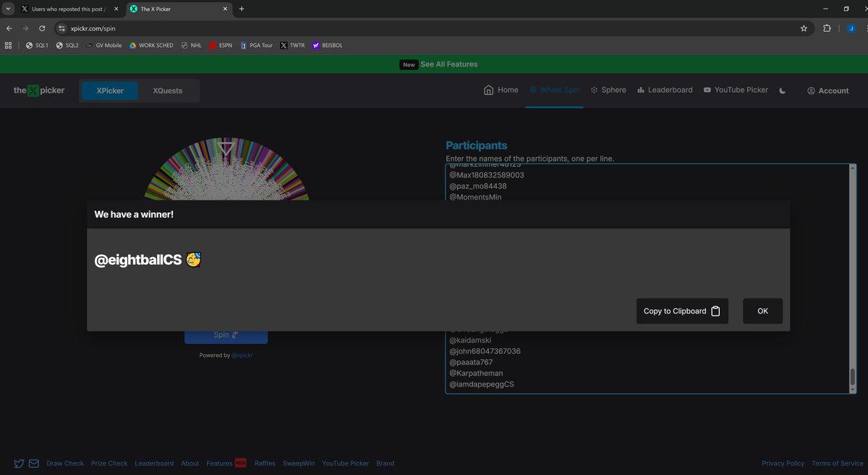Bookmark this page with the star icon
868x475 pixels.
tap(804, 28)
